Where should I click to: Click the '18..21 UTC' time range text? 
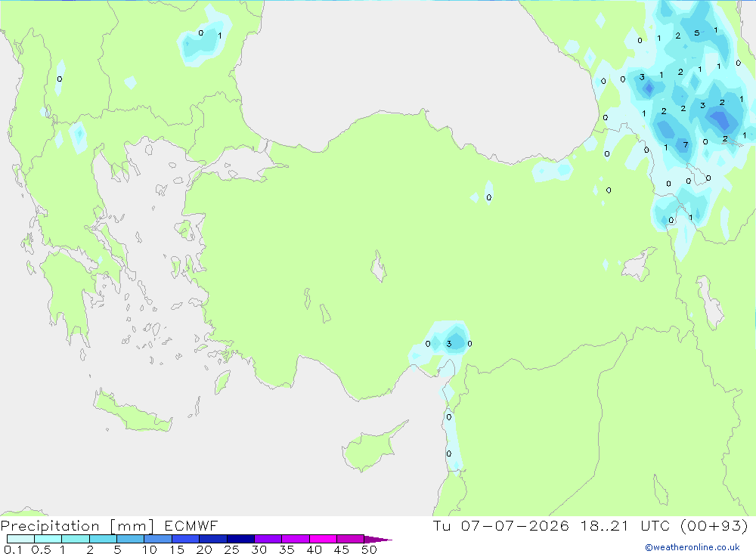(625, 525)
